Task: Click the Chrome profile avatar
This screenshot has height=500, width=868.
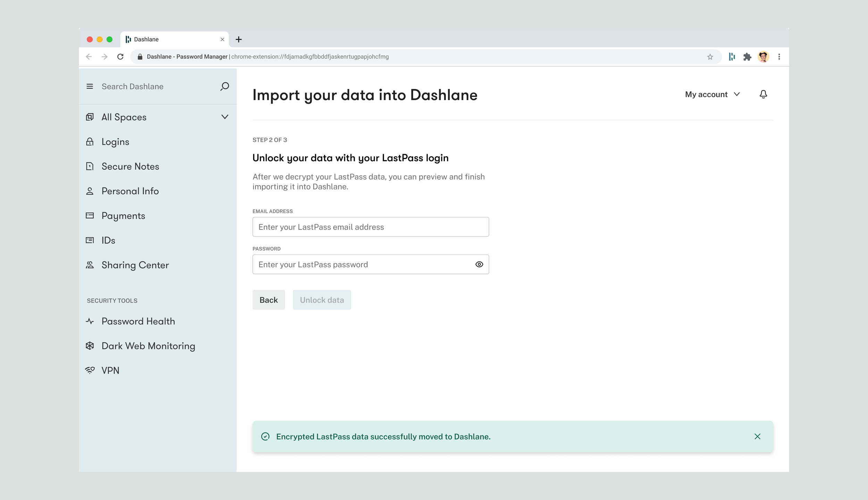Action: pyautogui.click(x=763, y=57)
